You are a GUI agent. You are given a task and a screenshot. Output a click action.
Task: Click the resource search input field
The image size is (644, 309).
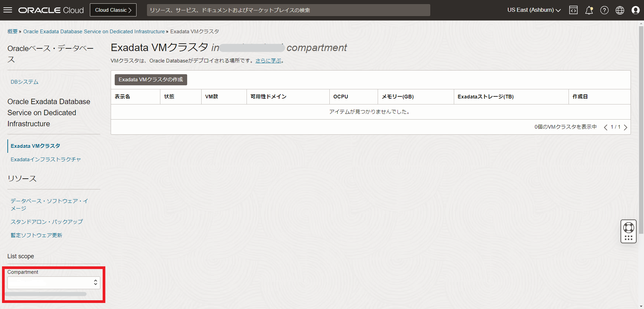[288, 10]
